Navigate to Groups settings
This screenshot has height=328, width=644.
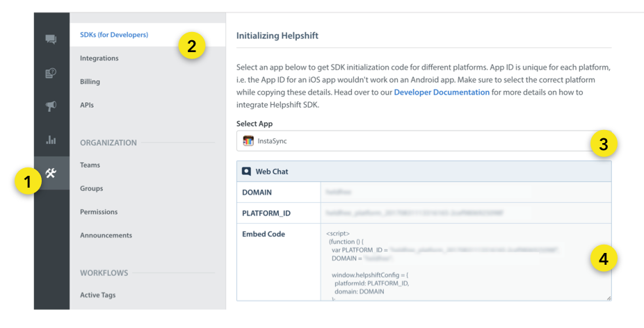pyautogui.click(x=91, y=188)
